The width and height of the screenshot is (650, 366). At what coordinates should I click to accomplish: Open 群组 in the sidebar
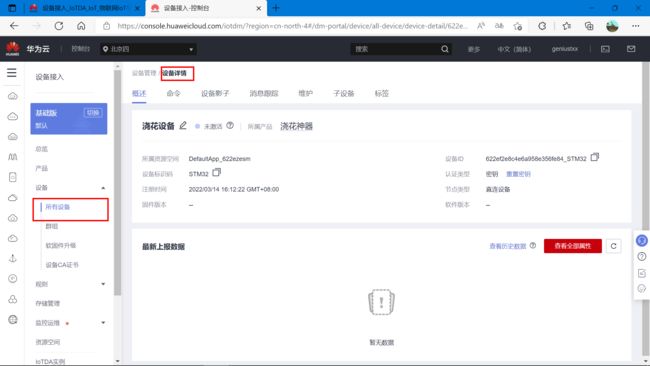pos(51,226)
